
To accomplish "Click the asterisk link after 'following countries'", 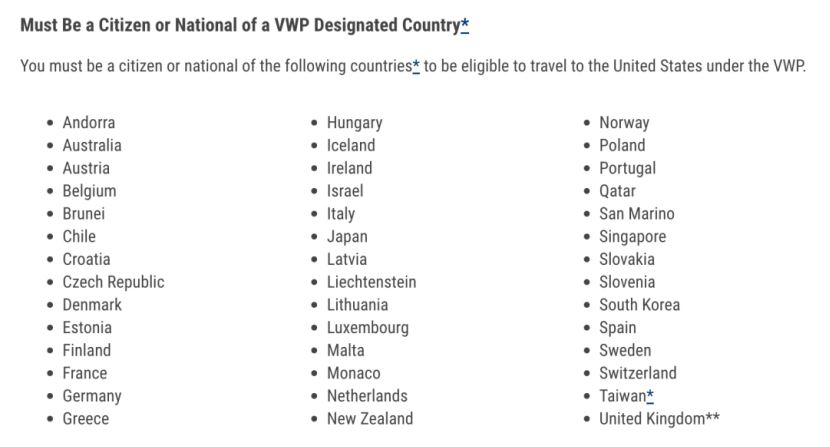I will 415,67.
